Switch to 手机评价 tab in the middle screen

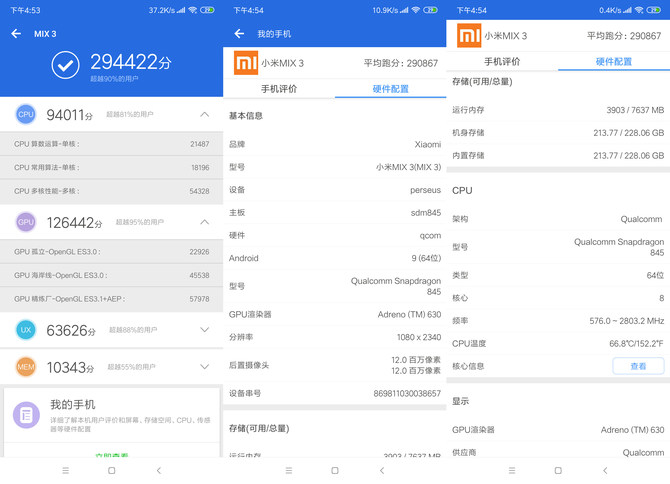[x=279, y=89]
